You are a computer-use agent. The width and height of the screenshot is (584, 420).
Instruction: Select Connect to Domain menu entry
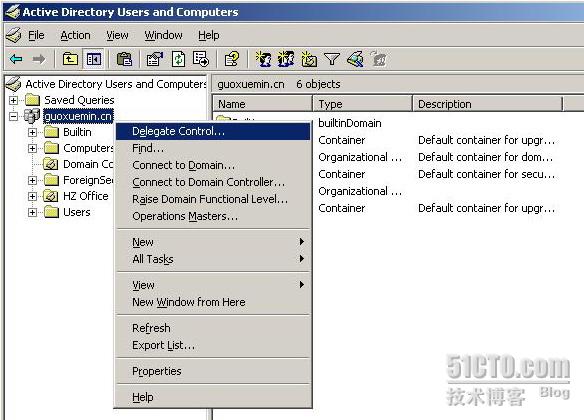(x=213, y=165)
